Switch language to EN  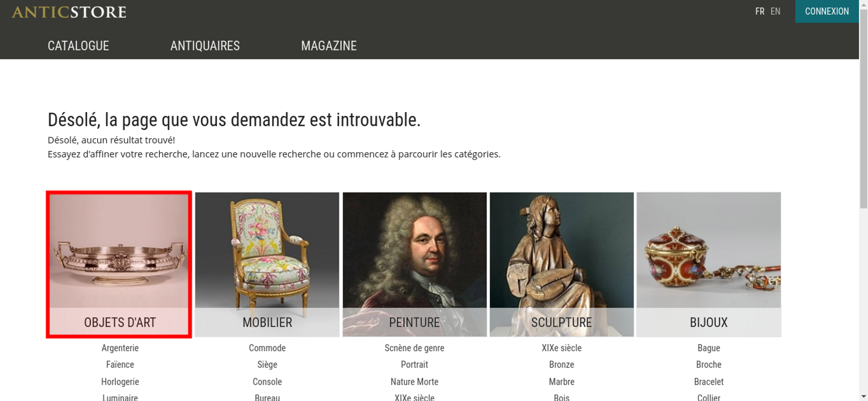pyautogui.click(x=775, y=11)
